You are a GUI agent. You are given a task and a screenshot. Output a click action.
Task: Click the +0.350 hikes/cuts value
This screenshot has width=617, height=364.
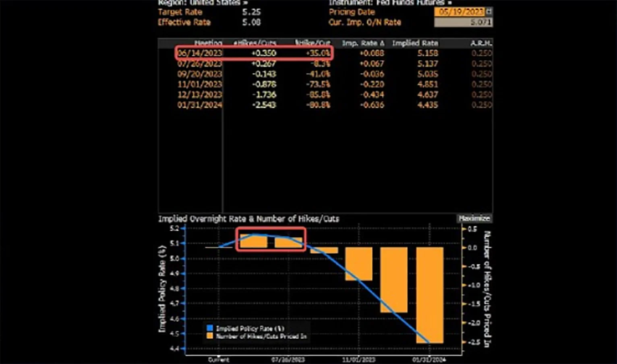pyautogui.click(x=264, y=53)
